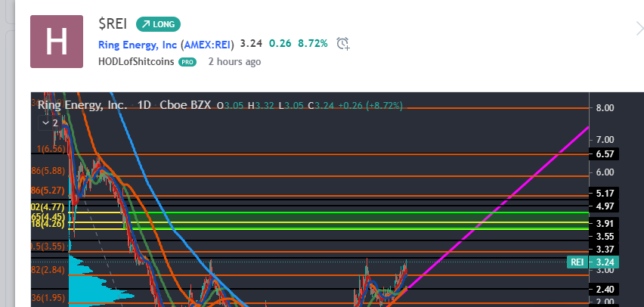Viewport: 644px width, 307px height.
Task: Select 1D interval label in chart legend
Action: click(144, 105)
